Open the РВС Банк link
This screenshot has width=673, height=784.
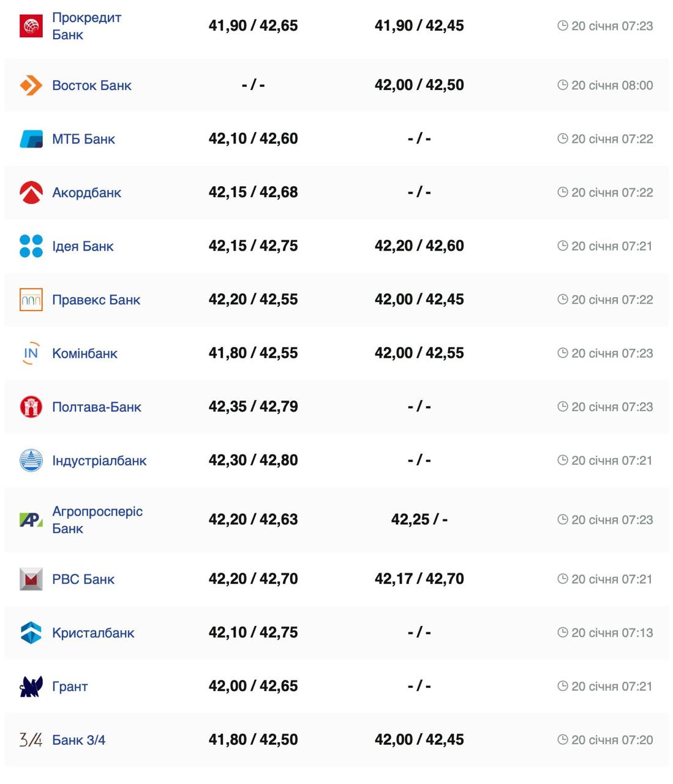tap(83, 579)
